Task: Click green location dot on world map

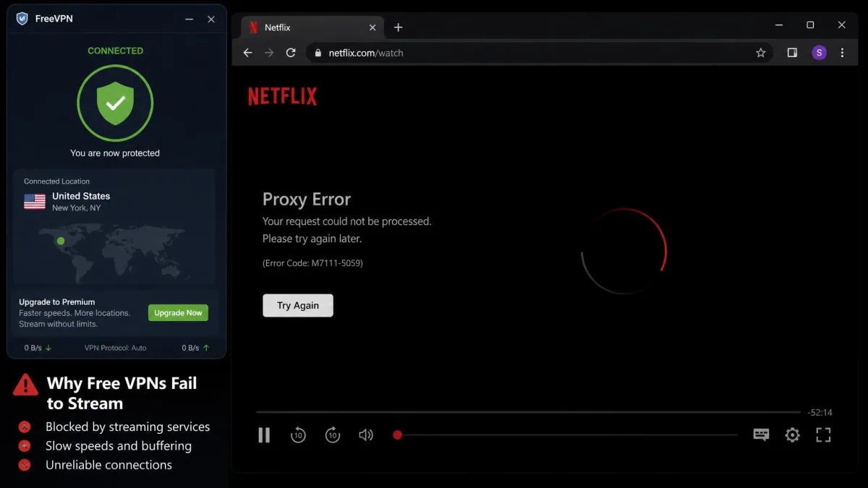Action: (x=61, y=241)
